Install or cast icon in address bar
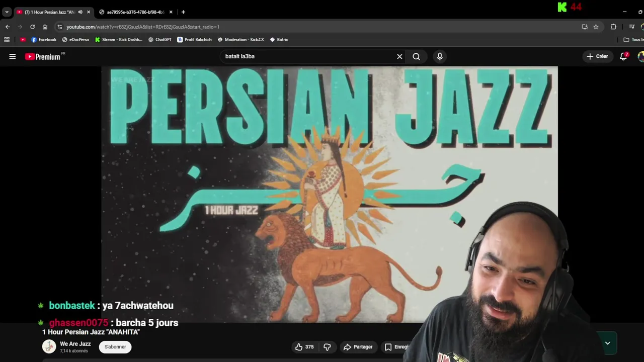This screenshot has height=362, width=644. point(585,27)
